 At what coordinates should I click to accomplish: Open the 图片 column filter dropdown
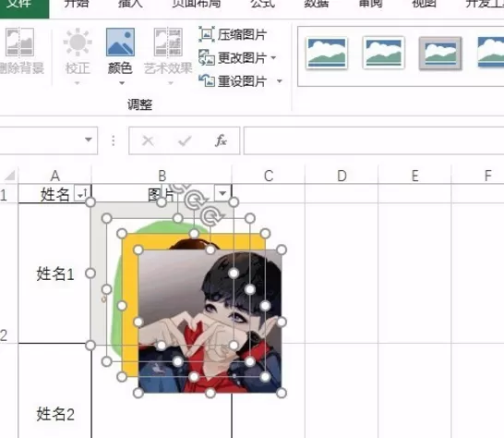coord(222,193)
